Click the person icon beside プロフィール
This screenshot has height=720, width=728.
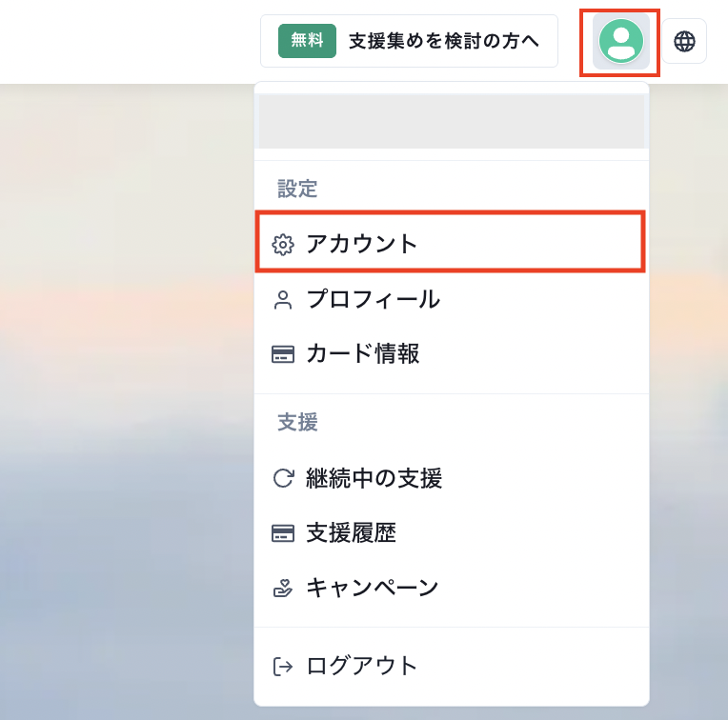tap(283, 300)
